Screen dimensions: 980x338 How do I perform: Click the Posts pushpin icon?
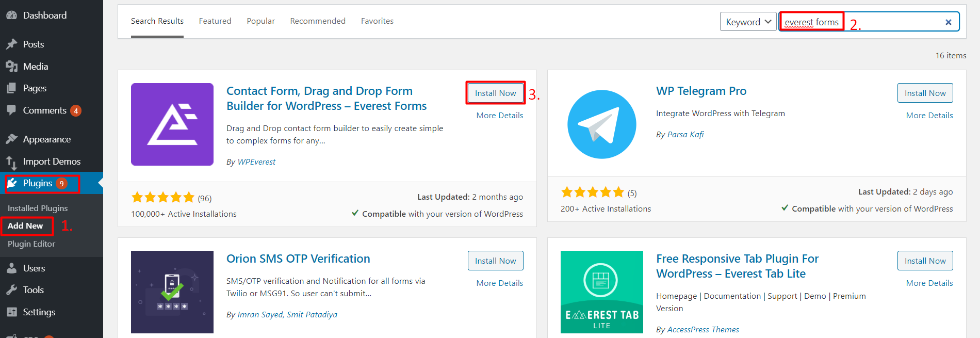point(11,44)
